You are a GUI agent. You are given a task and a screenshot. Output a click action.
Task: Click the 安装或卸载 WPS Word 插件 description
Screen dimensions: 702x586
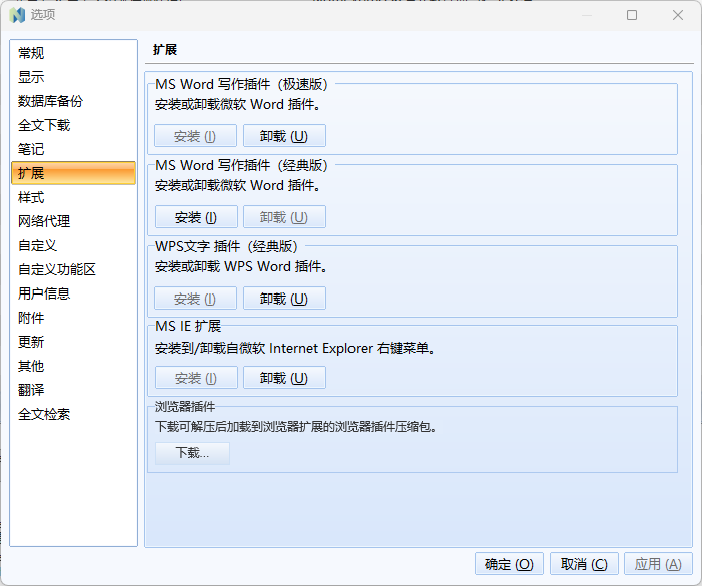[x=241, y=266]
